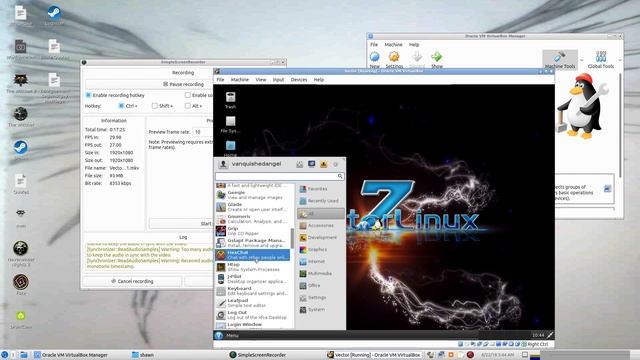The image size is (640, 360).
Task: Select the Recently Used category
Action: pos(321,201)
